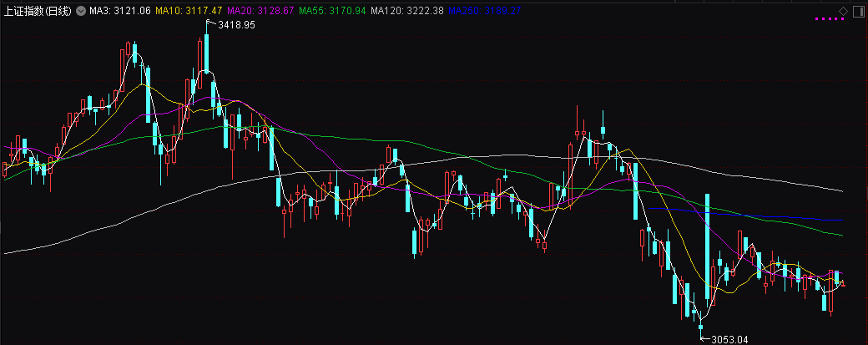Click the diamond icon at top right
This screenshot has height=345, width=868.
(x=844, y=11)
